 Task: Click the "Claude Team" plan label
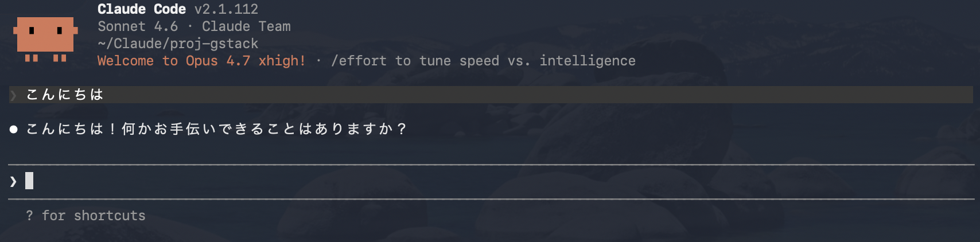click(246, 26)
